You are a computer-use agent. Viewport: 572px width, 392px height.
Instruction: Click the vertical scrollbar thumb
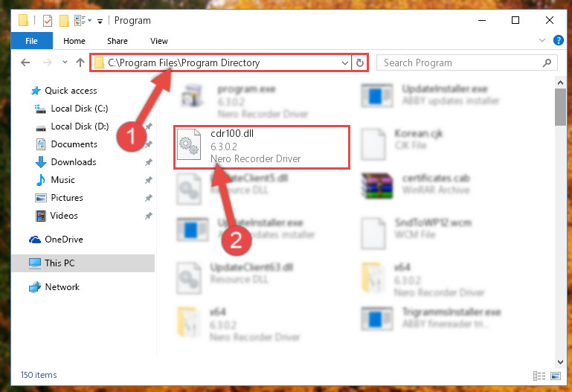pyautogui.click(x=560, y=107)
